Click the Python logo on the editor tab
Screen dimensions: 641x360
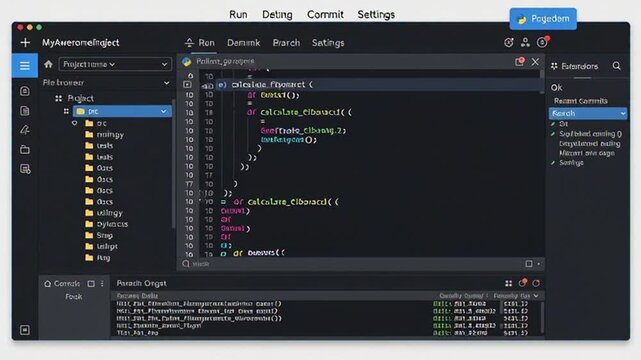coord(187,62)
